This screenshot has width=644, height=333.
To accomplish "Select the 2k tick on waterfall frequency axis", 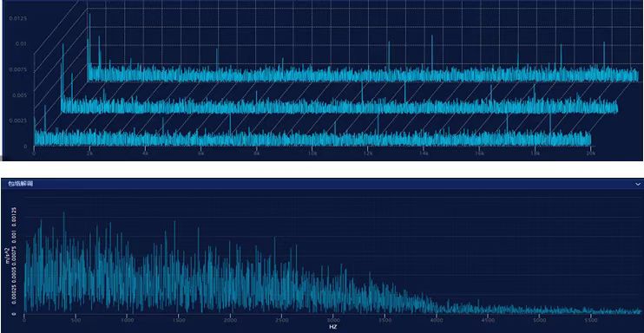I will (x=89, y=153).
